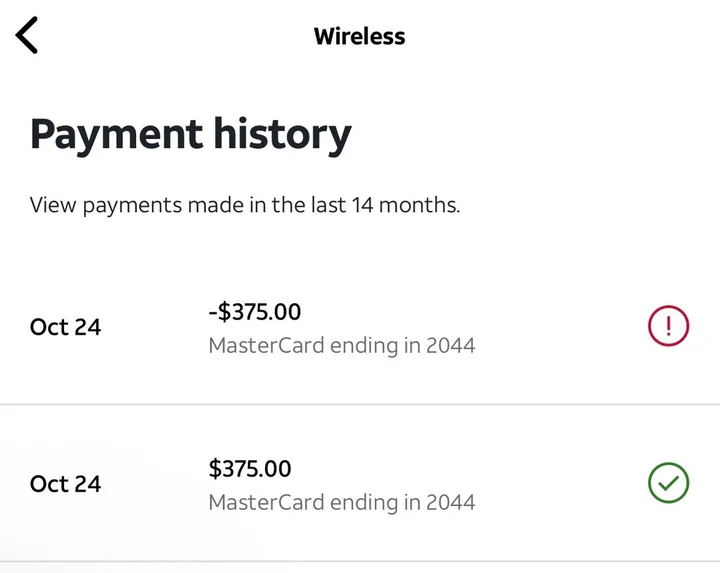Go back from the Wireless screen
The height and width of the screenshot is (573, 720).
[27, 35]
